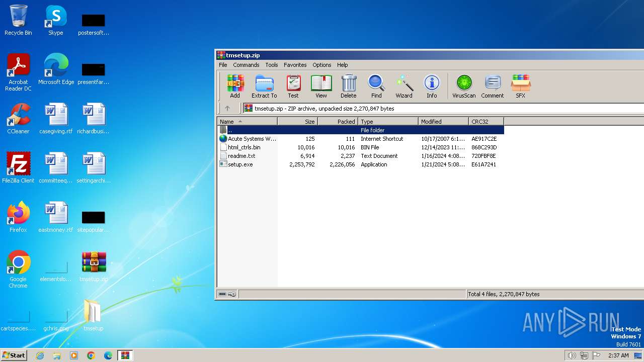The image size is (644, 362).
Task: Click the Find toolbar icon
Action: click(x=376, y=86)
